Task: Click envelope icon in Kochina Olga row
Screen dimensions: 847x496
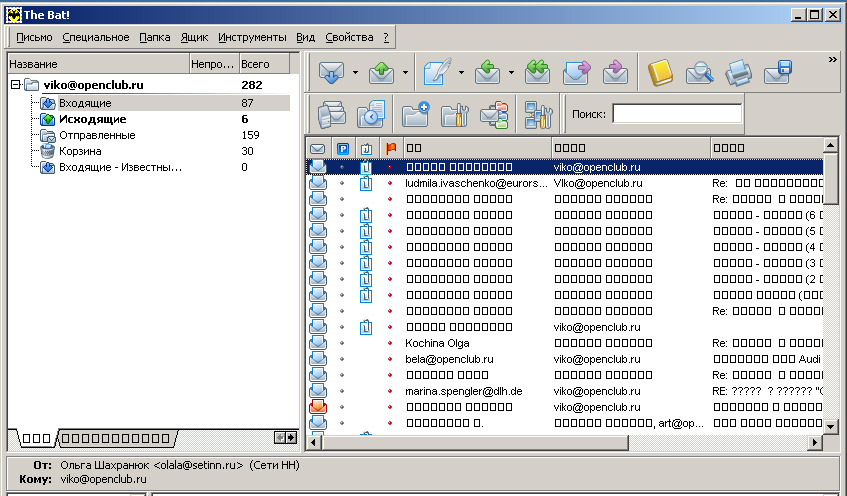Action: [318, 342]
